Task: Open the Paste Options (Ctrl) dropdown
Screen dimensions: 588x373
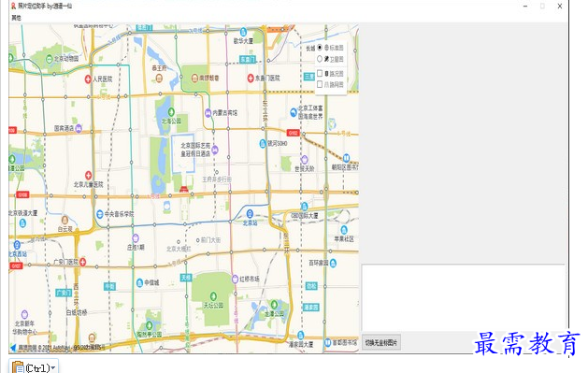Action: point(34,367)
